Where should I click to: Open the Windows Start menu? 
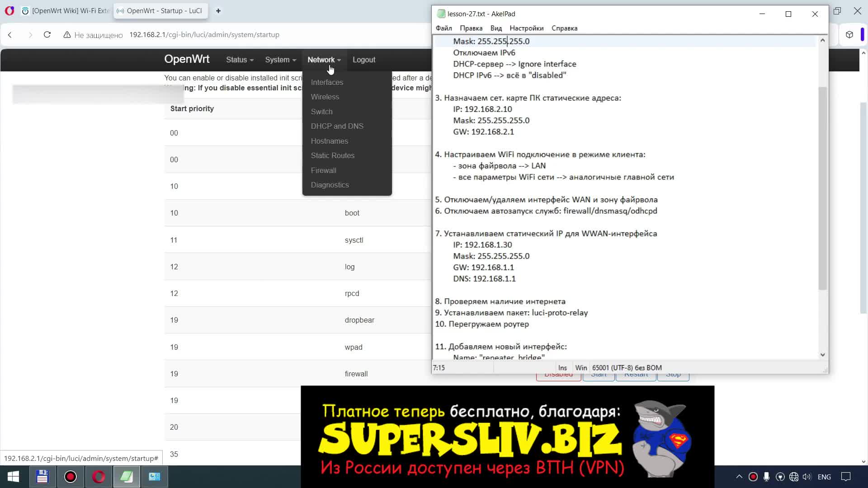(x=13, y=477)
